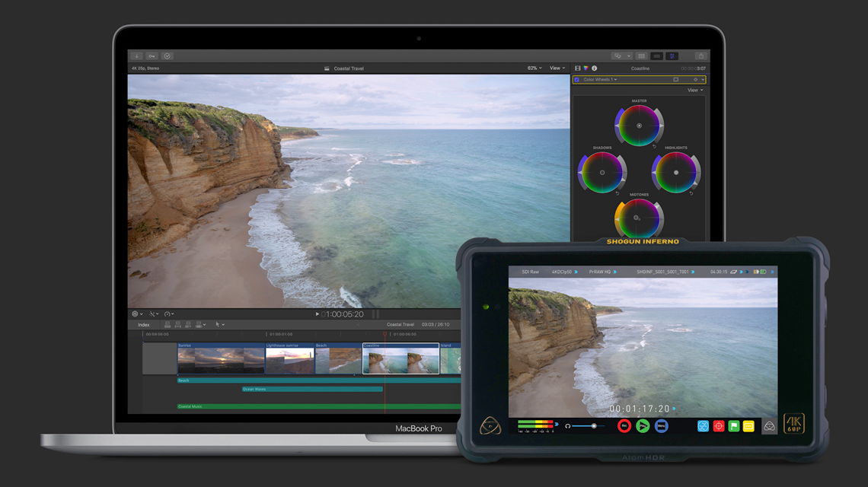Open the Color Wheels 1 correction dropdown
Screen dimensions: 868x487
point(600,80)
